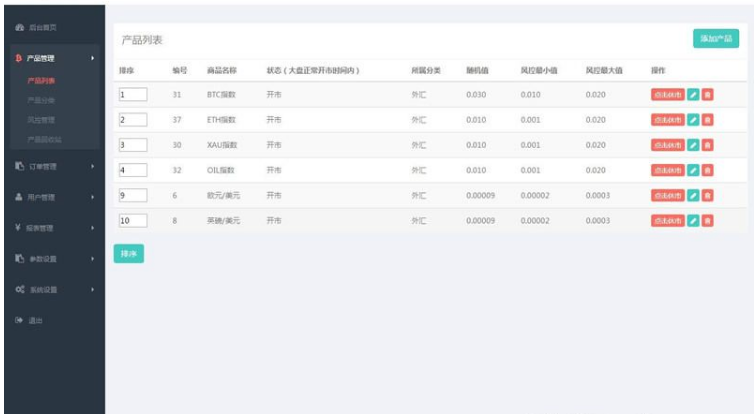Delete the BTC指数 product row
754x414 pixels.
707,95
